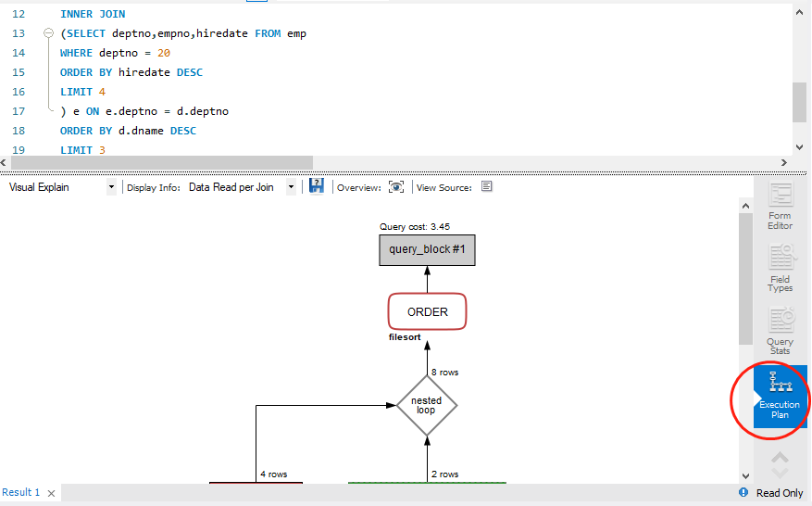Select the nested loop diamond node
This screenshot has width=812, height=506.
[427, 405]
